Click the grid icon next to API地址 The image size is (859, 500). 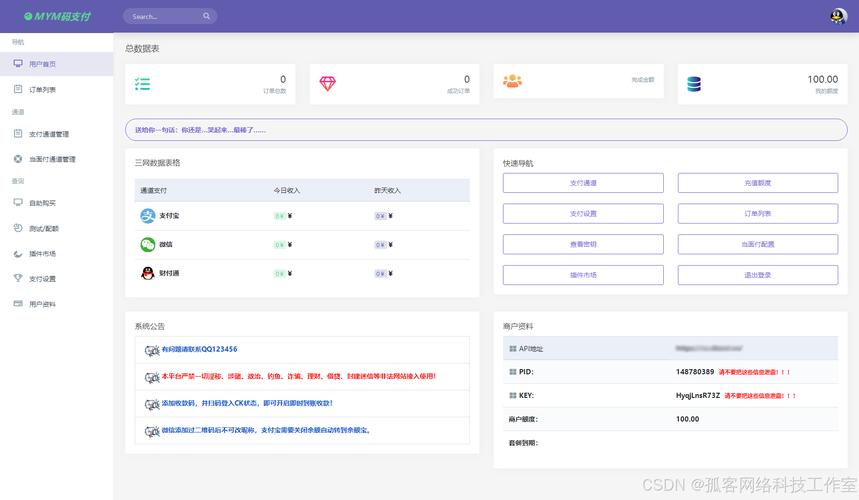coord(513,349)
